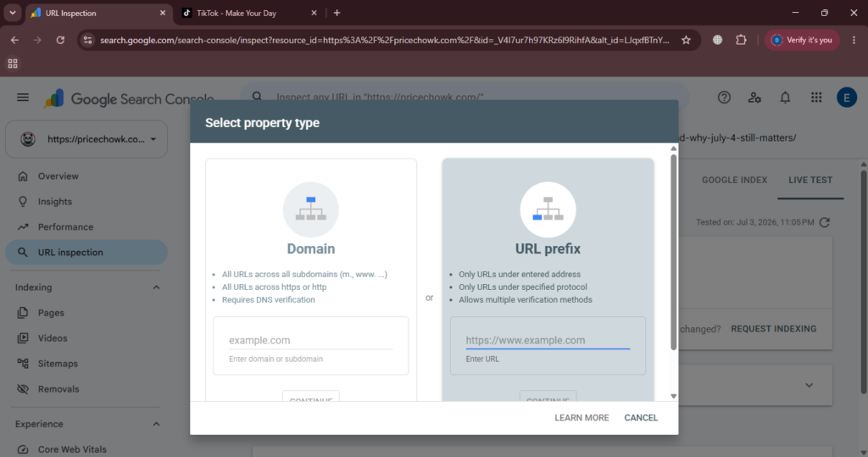Refresh the live test with reload icon

pos(824,222)
